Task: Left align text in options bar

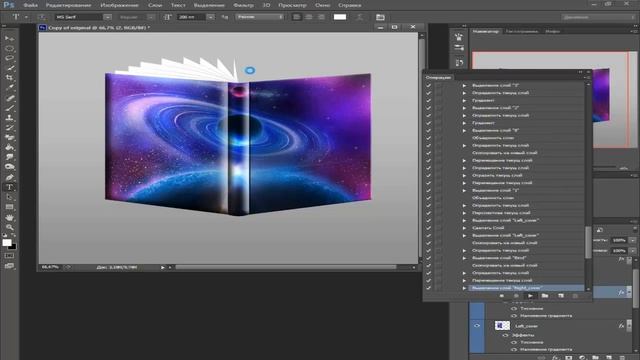Action: click(296, 17)
